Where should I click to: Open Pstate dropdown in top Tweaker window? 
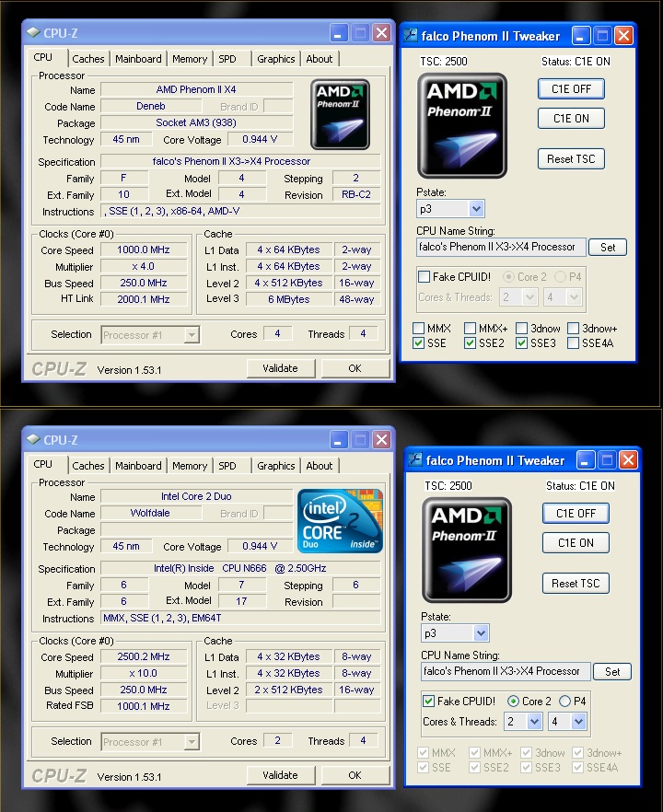477,209
